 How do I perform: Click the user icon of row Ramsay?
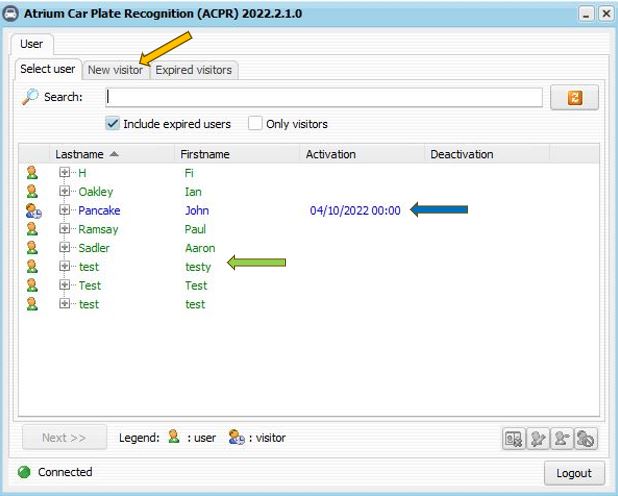click(32, 229)
